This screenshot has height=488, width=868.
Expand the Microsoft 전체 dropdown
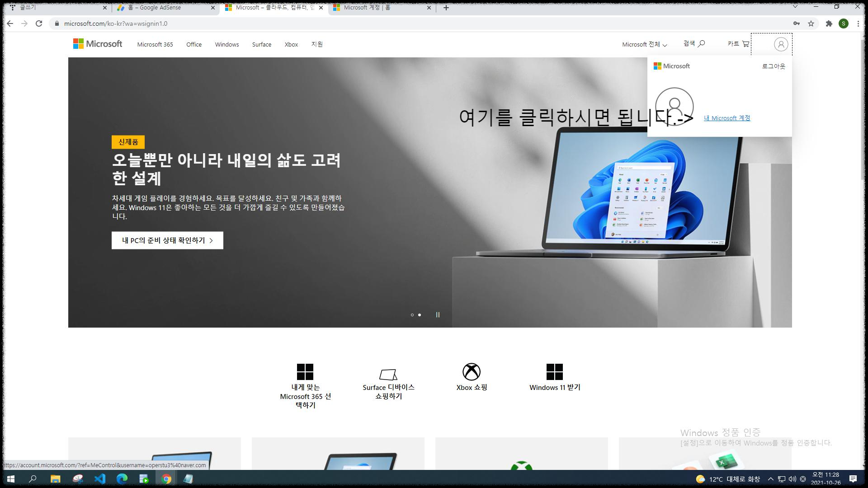(644, 44)
